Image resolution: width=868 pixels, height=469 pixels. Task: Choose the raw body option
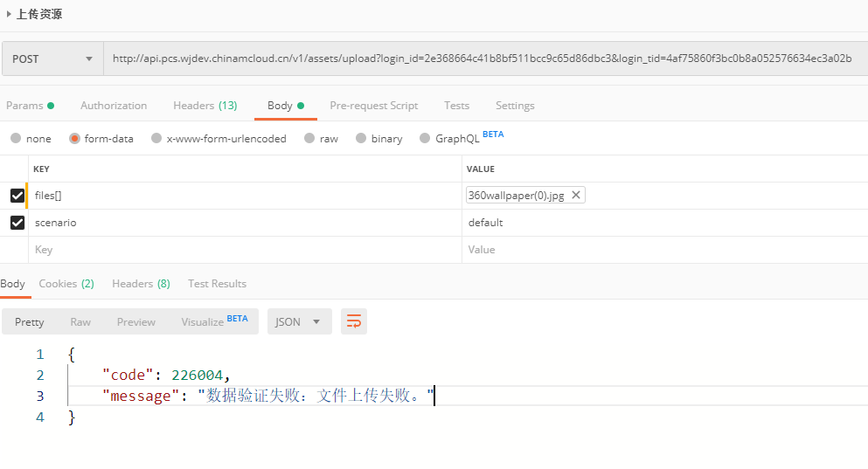(x=309, y=138)
